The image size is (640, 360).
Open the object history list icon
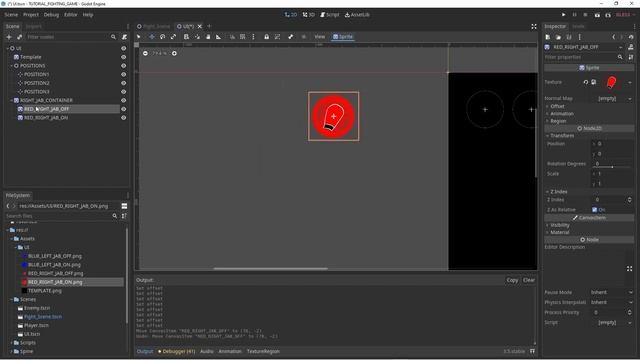(x=631, y=37)
